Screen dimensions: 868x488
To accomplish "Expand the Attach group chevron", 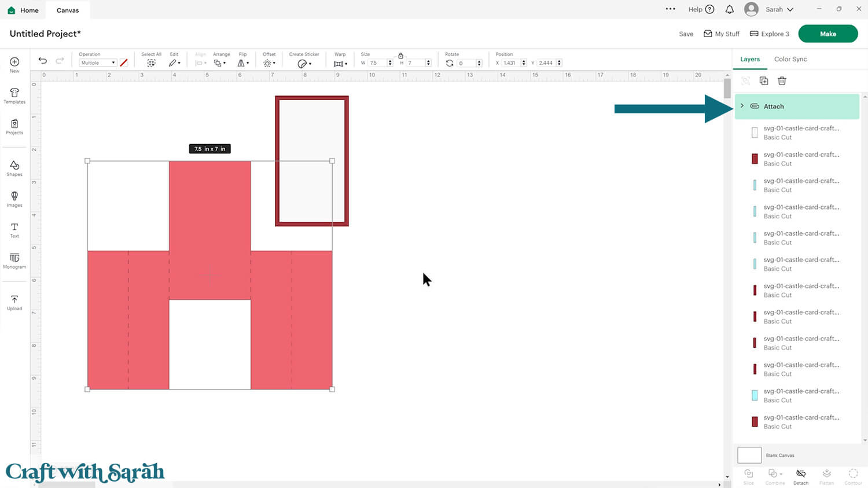I will [x=742, y=106].
